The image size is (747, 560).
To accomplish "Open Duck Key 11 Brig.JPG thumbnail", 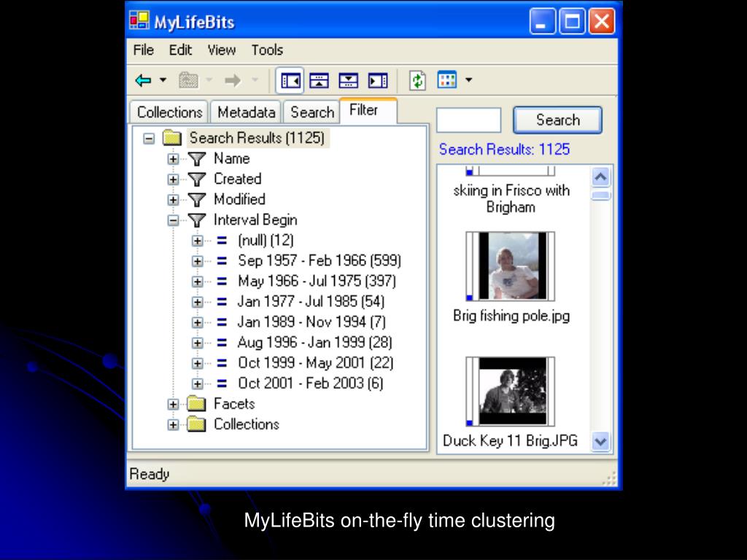I will (510, 392).
